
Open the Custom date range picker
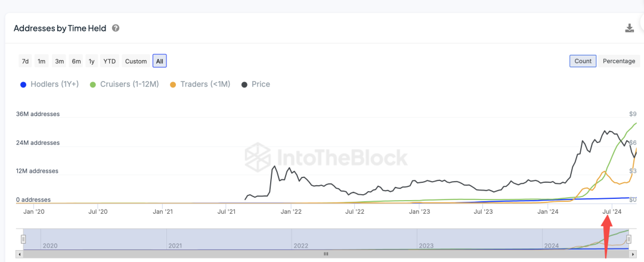[x=135, y=61]
